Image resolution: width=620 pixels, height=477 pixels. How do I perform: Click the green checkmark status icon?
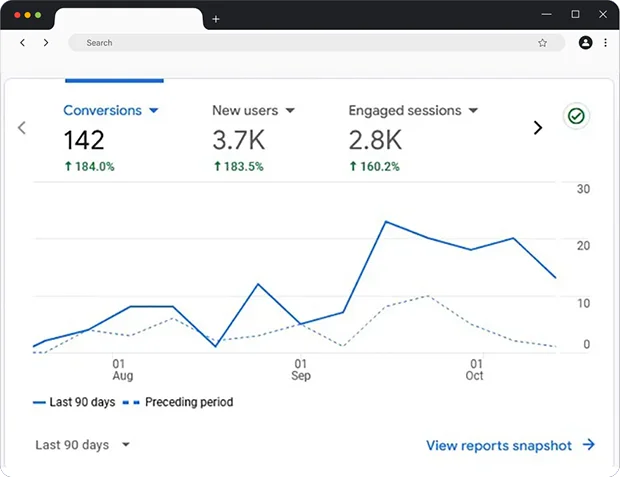575,117
